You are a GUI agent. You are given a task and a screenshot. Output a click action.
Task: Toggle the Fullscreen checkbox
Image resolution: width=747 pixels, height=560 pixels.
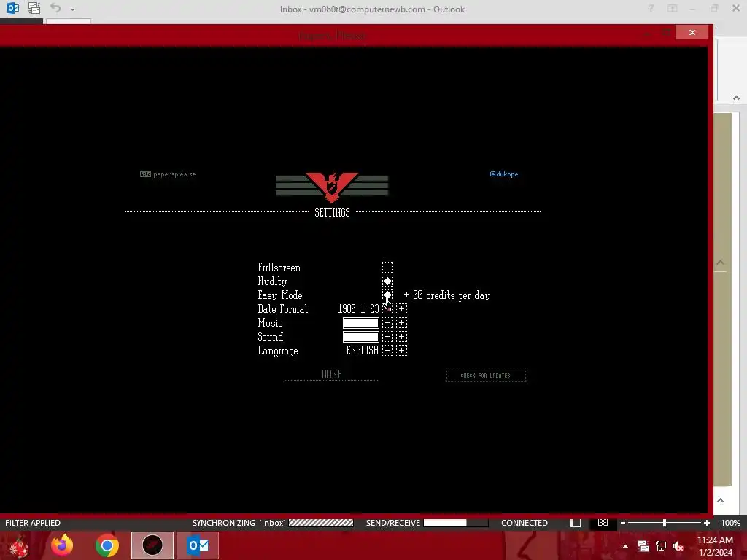point(387,267)
